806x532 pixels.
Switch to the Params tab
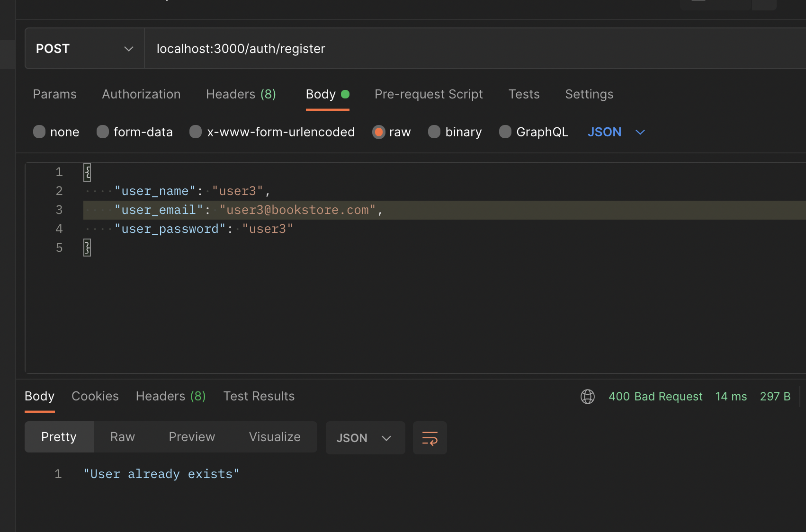click(55, 94)
